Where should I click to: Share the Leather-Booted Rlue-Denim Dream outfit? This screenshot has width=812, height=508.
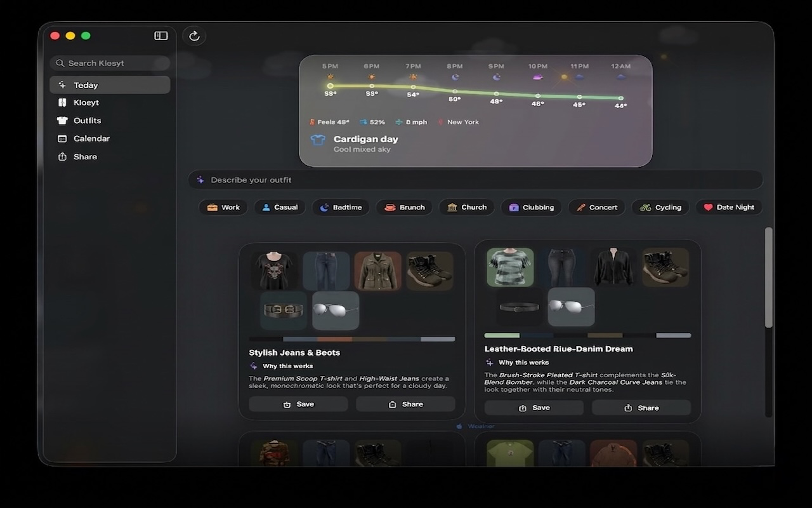tap(641, 408)
